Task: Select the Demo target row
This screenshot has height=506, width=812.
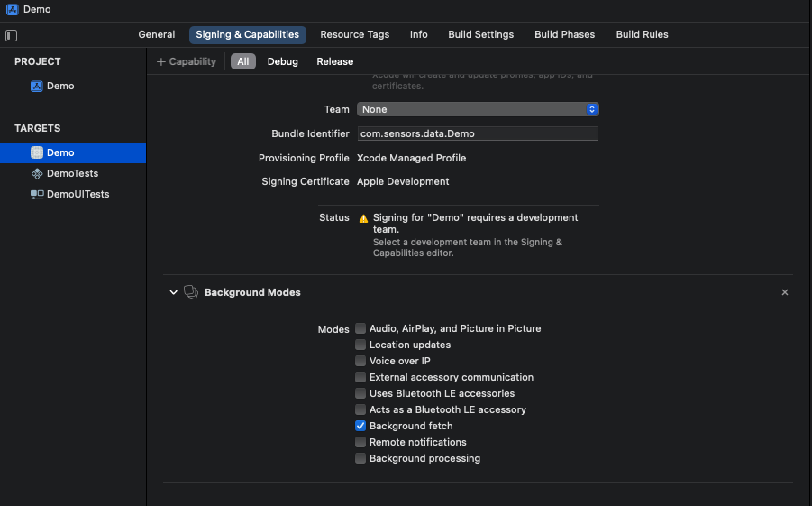Action: pos(73,152)
